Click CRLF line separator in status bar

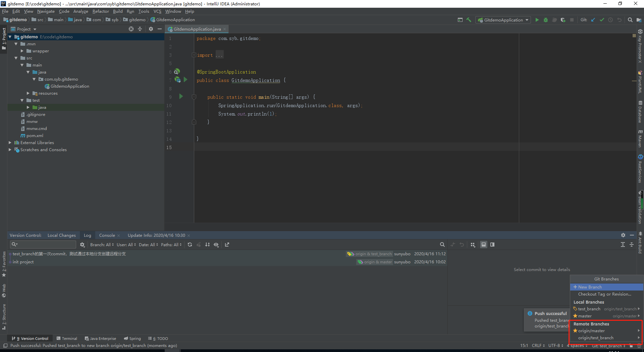538,345
